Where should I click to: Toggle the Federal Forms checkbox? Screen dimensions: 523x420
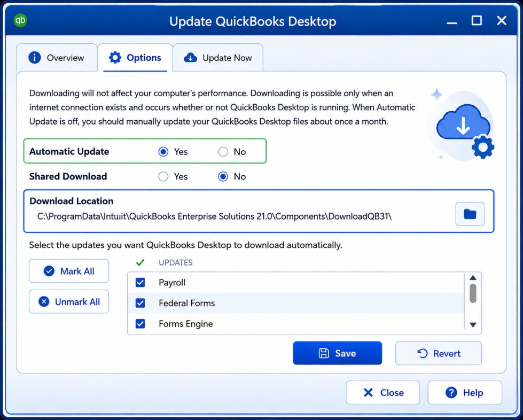140,303
